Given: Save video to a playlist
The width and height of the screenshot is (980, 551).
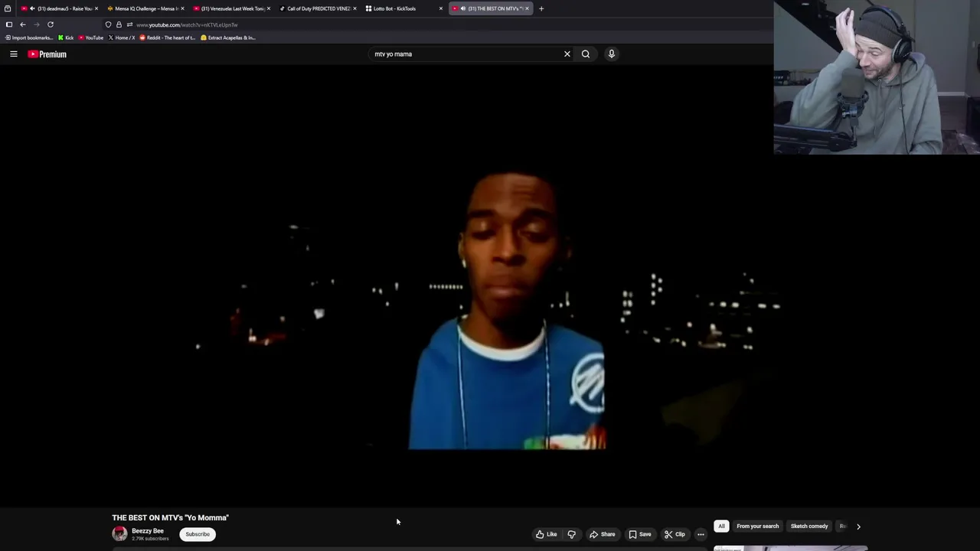Looking at the screenshot, I should click(640, 534).
